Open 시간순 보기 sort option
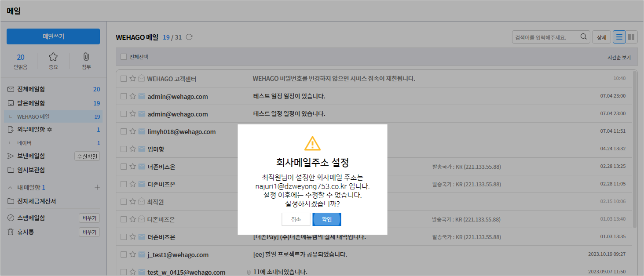Viewport: 644px width, 276px height. [618, 57]
